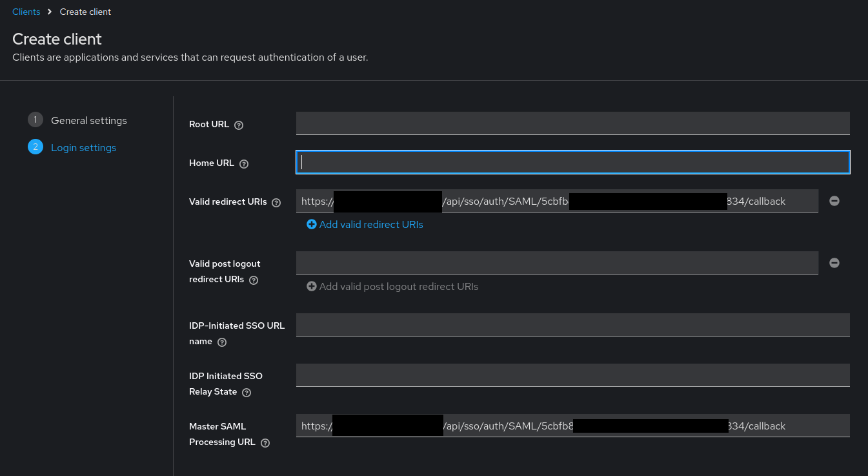Image resolution: width=868 pixels, height=476 pixels.
Task: Select the Master SAML Processing URL field
Action: click(572, 426)
